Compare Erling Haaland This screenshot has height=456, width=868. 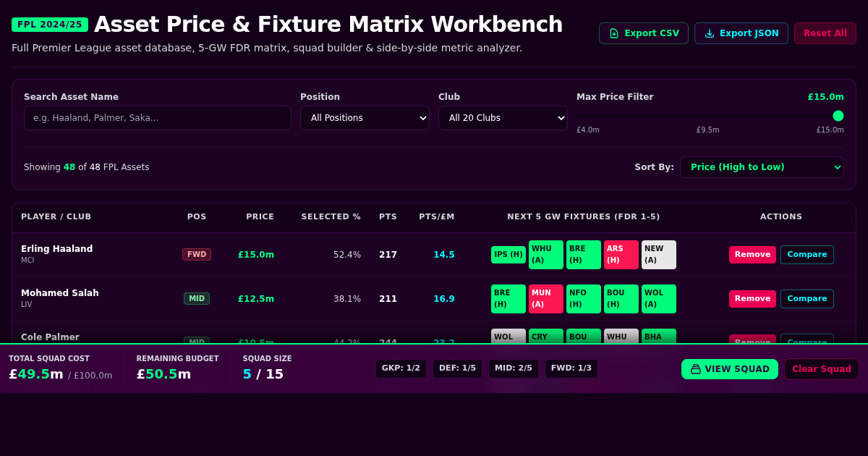click(x=807, y=255)
